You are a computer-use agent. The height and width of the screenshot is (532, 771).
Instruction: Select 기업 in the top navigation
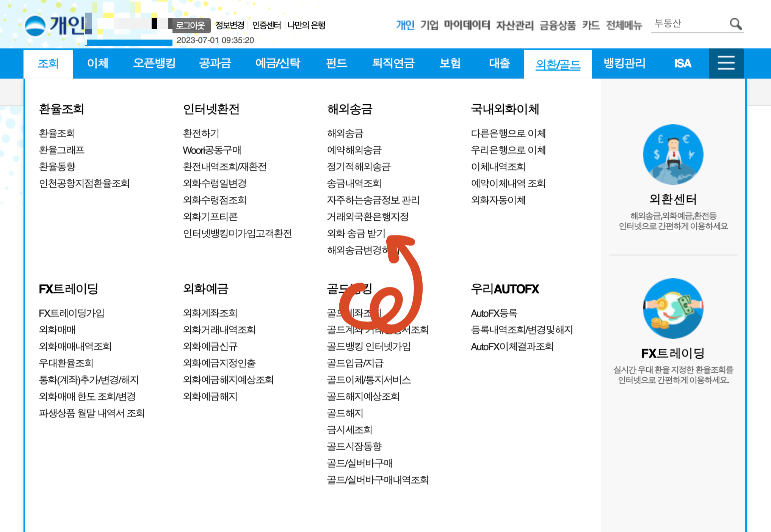tap(429, 25)
